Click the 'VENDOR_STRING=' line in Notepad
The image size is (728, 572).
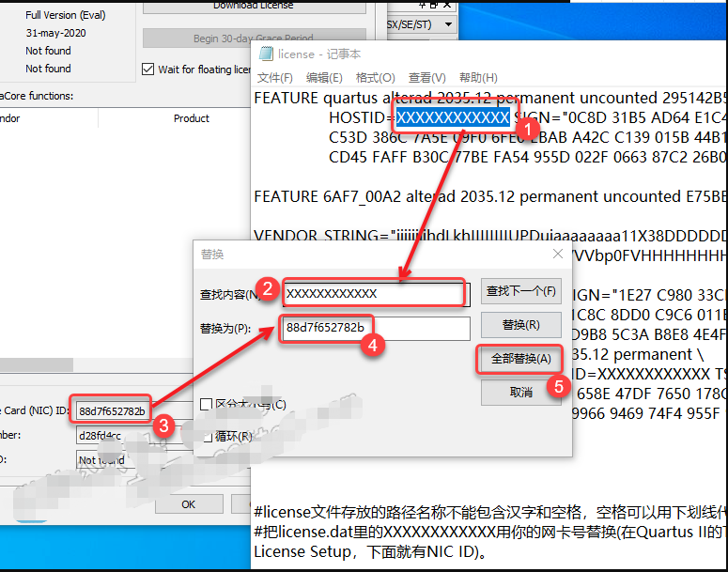490,235
